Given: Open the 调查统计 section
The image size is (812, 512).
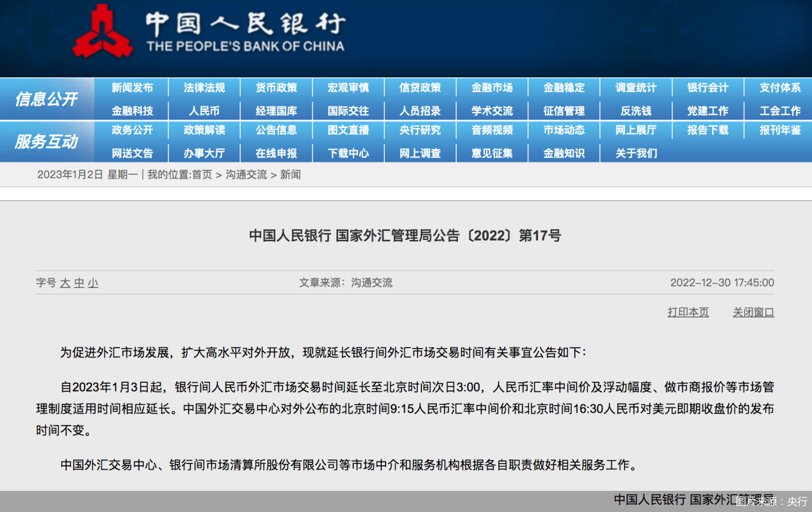Looking at the screenshot, I should click(x=636, y=88).
